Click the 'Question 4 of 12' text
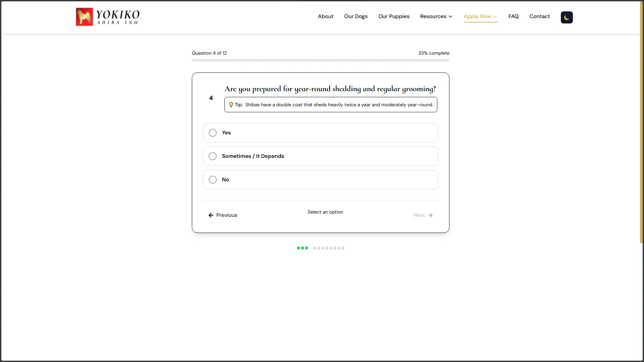The height and width of the screenshot is (362, 644). click(x=209, y=53)
